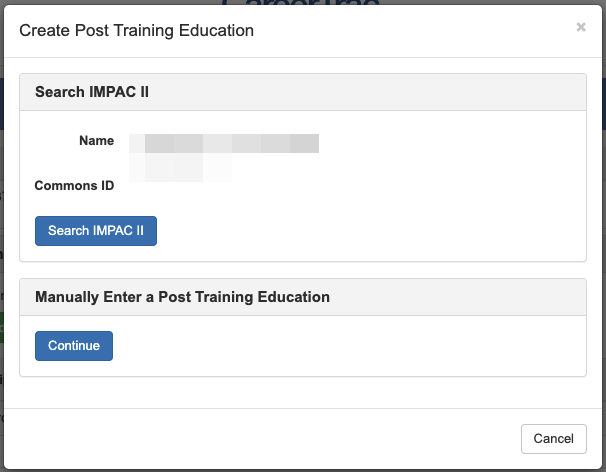Click the partially hidden CareerTrac header behind the dialog
The height and width of the screenshot is (472, 606).
[300, 4]
